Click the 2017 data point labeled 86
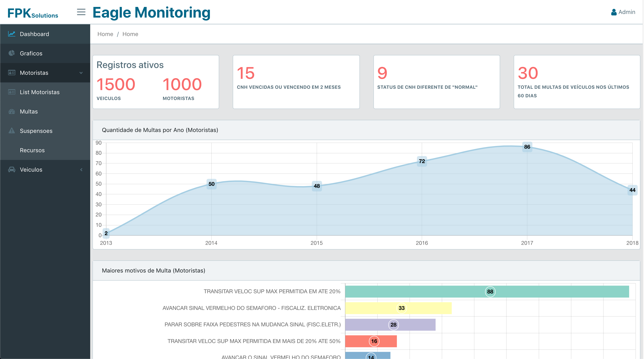This screenshot has height=359, width=644. (x=527, y=147)
